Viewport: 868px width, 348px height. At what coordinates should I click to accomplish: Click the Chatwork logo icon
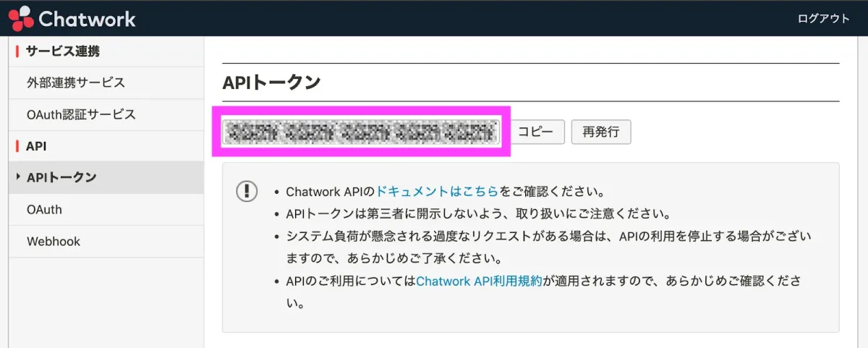coord(20,18)
